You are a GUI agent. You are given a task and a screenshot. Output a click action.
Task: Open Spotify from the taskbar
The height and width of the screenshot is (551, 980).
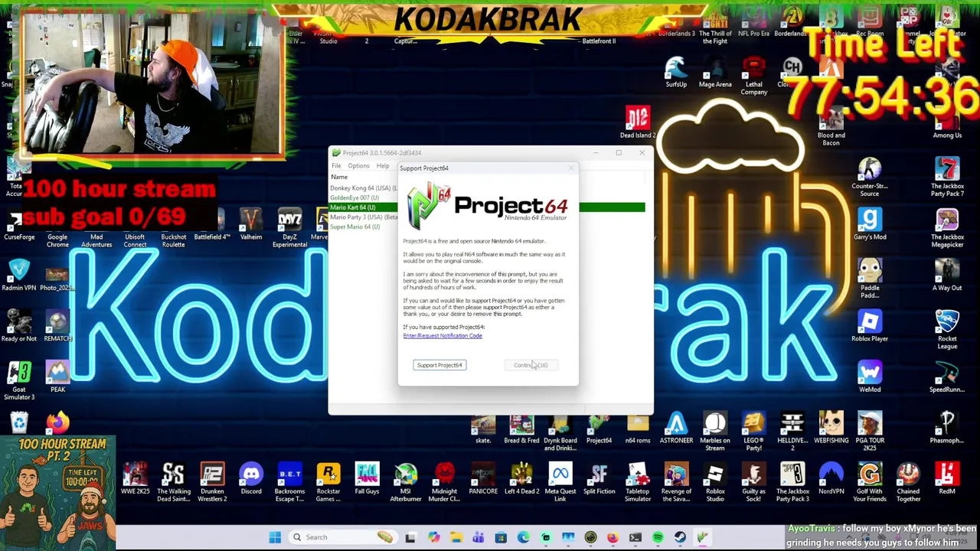coord(658,537)
